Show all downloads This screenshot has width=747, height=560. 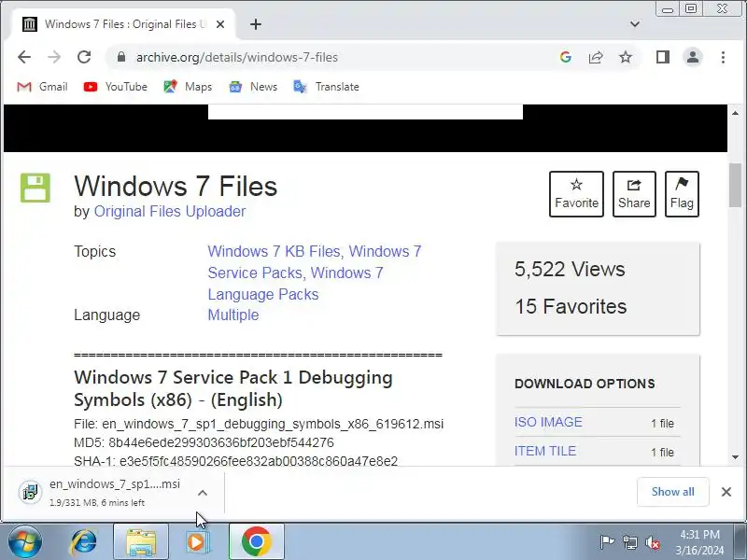coord(672,492)
